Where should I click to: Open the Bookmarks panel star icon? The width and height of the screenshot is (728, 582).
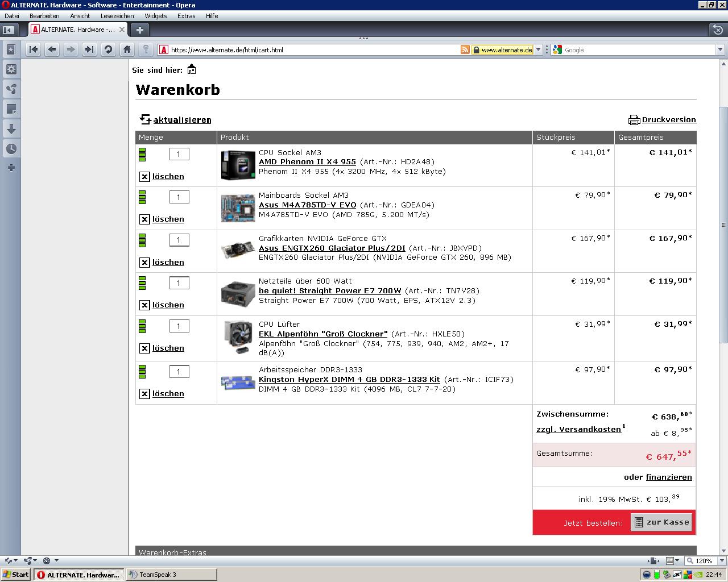11,50
